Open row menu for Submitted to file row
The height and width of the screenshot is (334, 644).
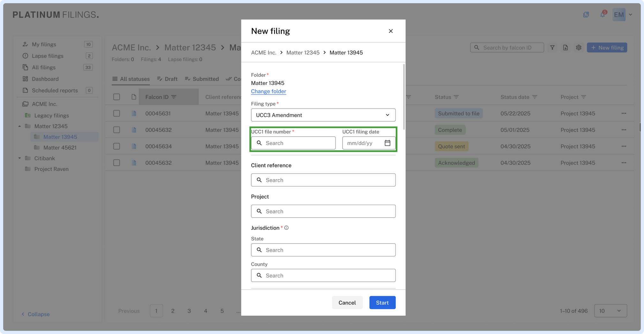click(x=624, y=113)
